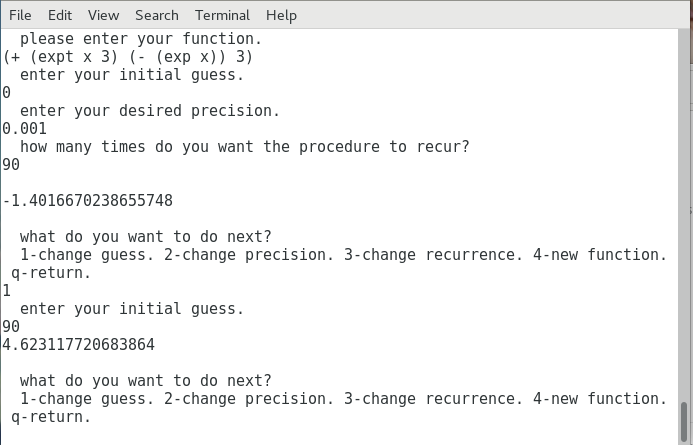Screen dimensions: 693x445
Task: Click the typed menu choice 1
Action: (x=7, y=291)
